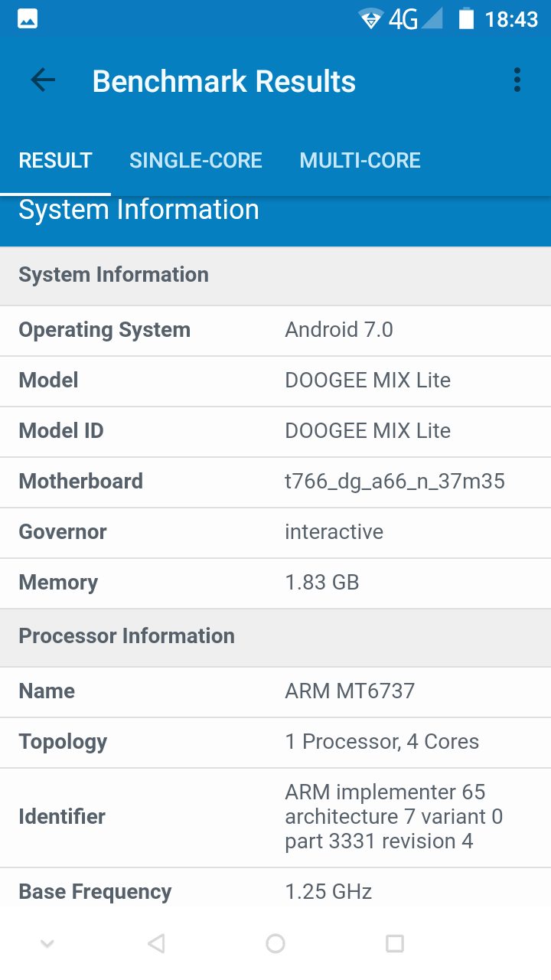551x980 pixels.
Task: Tap the processor Name ARM MT6737 row
Action: (275, 691)
